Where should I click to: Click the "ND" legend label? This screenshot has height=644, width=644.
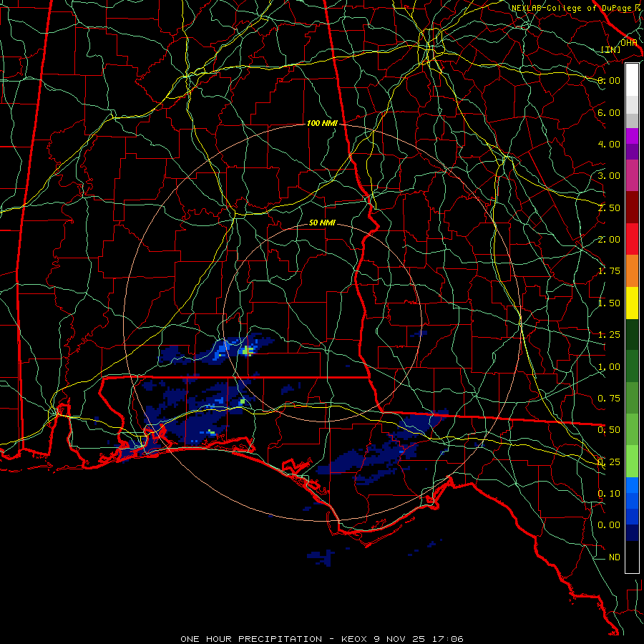[x=615, y=557]
